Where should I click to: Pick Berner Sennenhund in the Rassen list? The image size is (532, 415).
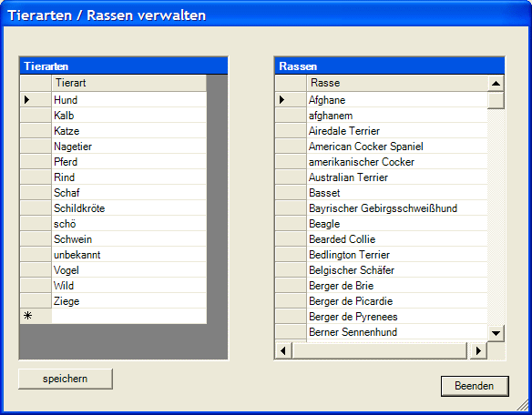pos(397,332)
